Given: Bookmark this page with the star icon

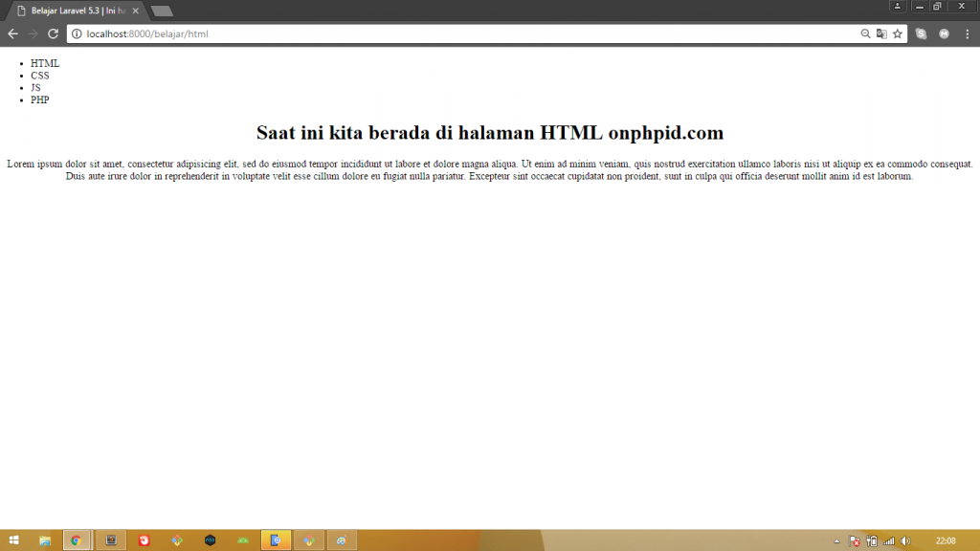Looking at the screenshot, I should pyautogui.click(x=898, y=33).
